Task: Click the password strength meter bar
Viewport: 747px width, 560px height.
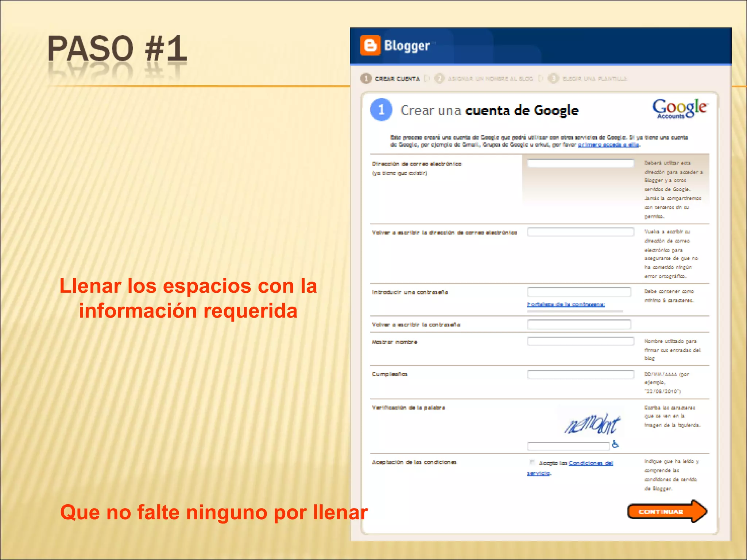Action: coord(575,311)
